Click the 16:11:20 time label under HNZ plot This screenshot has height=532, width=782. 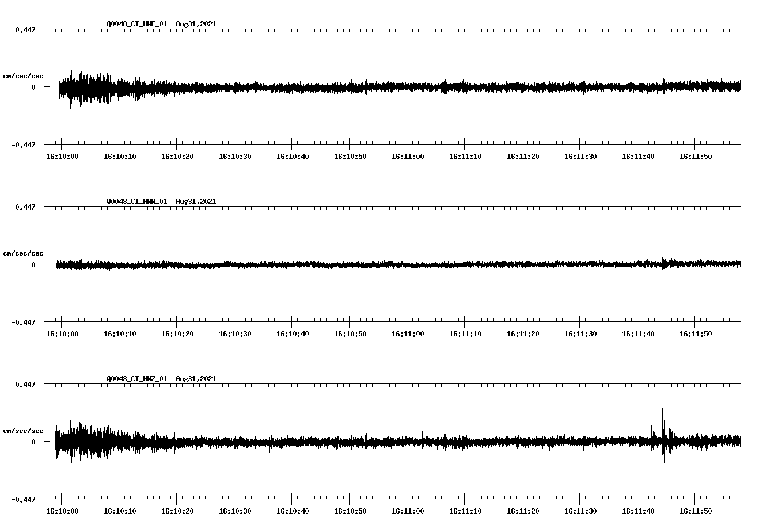click(523, 511)
